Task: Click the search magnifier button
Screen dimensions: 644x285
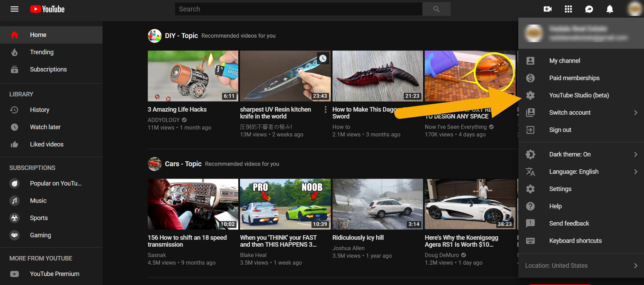Action: coord(436,9)
